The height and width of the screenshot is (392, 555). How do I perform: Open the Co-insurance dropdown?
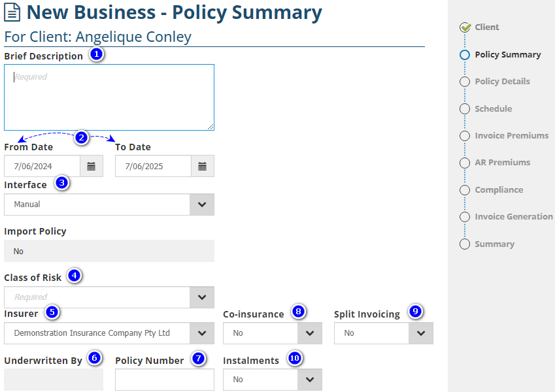310,333
